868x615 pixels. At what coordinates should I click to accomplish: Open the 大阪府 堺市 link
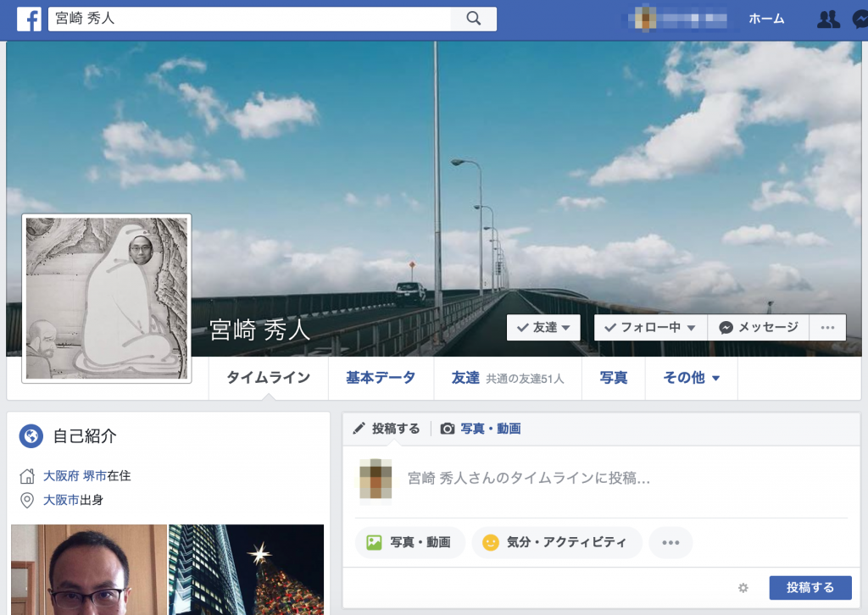(75, 475)
